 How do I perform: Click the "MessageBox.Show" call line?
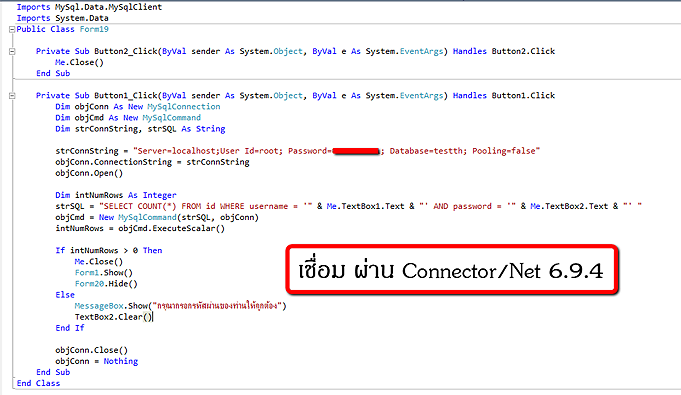(x=181, y=306)
